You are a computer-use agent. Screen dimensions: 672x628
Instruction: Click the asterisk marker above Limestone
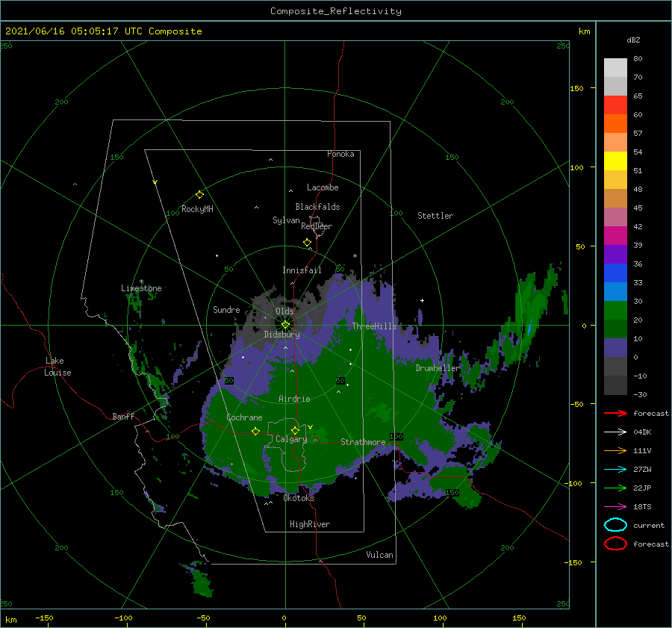click(141, 282)
